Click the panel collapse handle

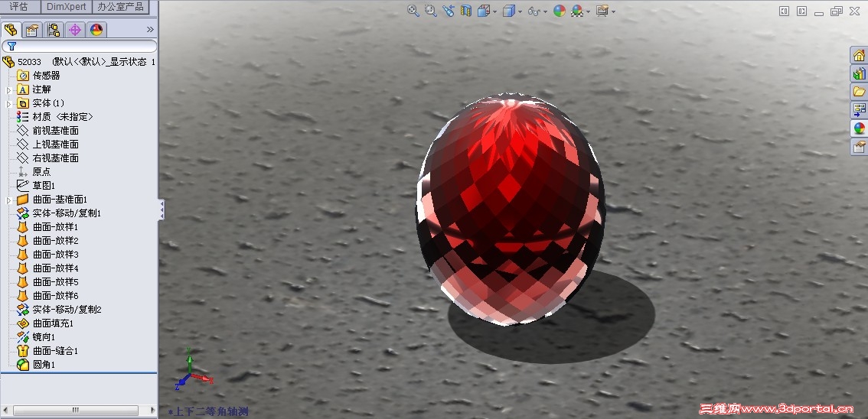pyautogui.click(x=162, y=210)
